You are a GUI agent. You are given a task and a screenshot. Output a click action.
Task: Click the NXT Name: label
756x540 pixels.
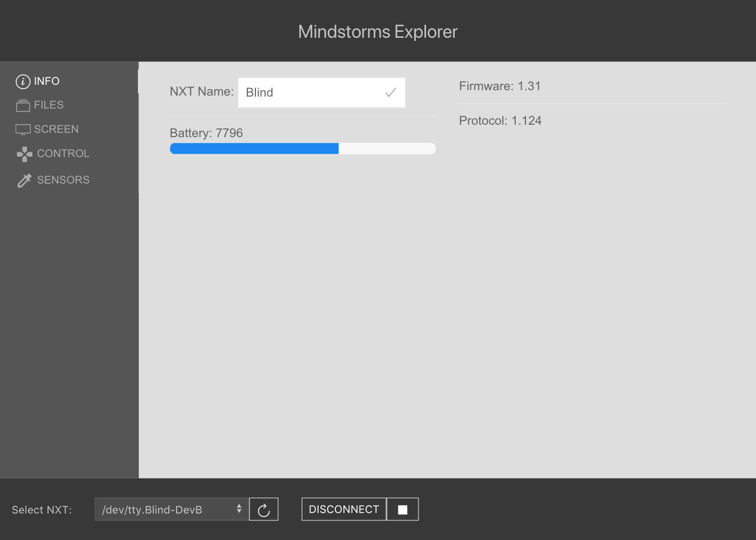point(201,91)
